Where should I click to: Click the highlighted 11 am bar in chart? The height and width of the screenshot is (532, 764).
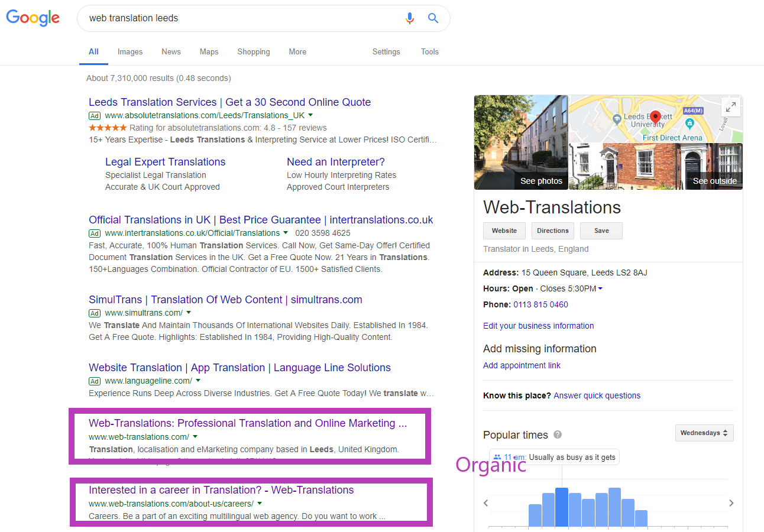562,507
